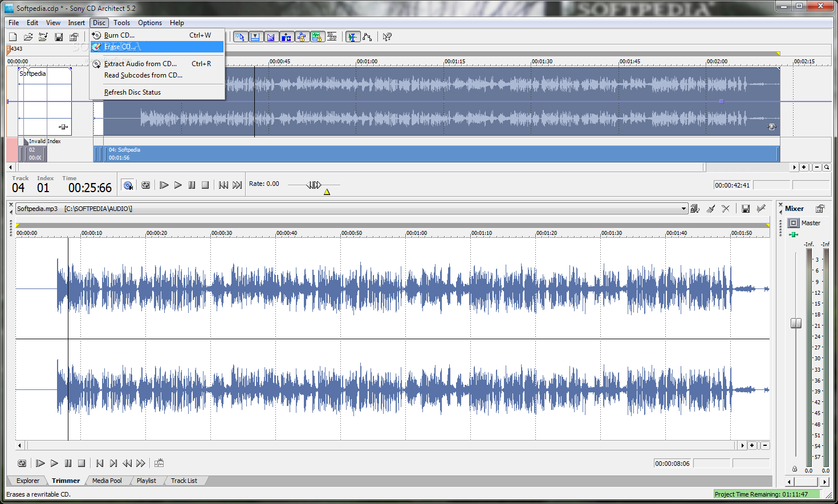Click Play in main transport bar

click(178, 185)
